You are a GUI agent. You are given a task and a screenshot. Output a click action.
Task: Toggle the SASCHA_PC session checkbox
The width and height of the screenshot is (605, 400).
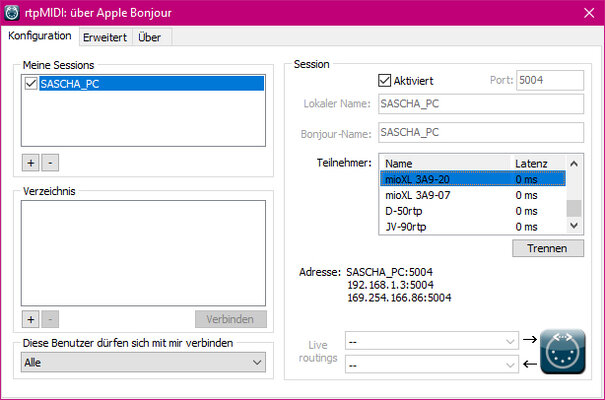point(31,83)
